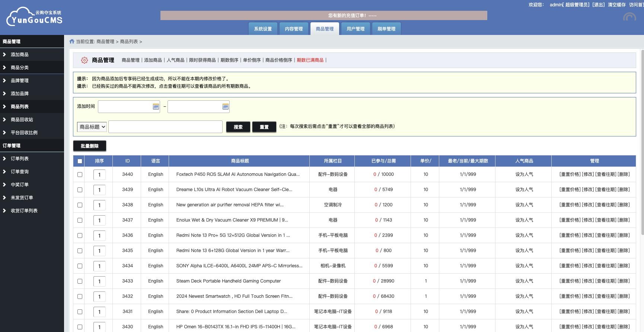The width and height of the screenshot is (644, 332).
Task: Click the gear icon beside 商品管理 heading
Action: 85,60
